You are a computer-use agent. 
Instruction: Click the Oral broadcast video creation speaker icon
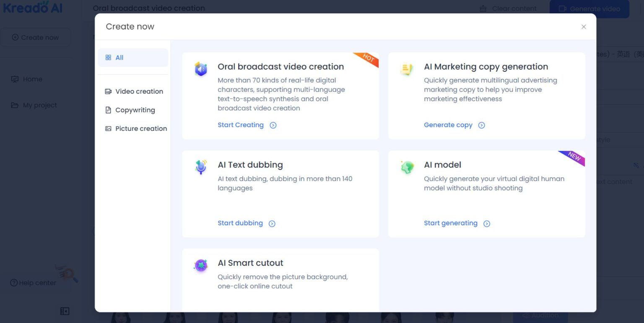pyautogui.click(x=201, y=69)
